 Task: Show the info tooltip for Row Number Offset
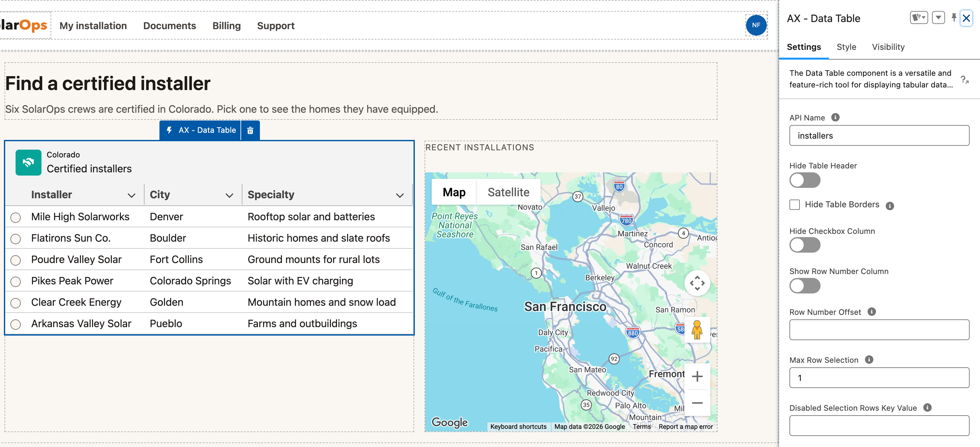(x=871, y=311)
